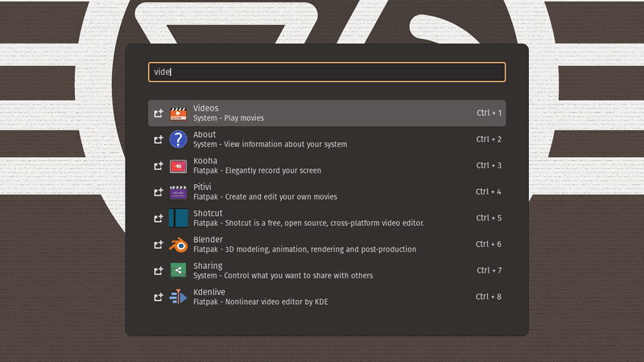Open the green Sharing icon
Image resolution: width=644 pixels, height=362 pixels.
[x=178, y=270]
